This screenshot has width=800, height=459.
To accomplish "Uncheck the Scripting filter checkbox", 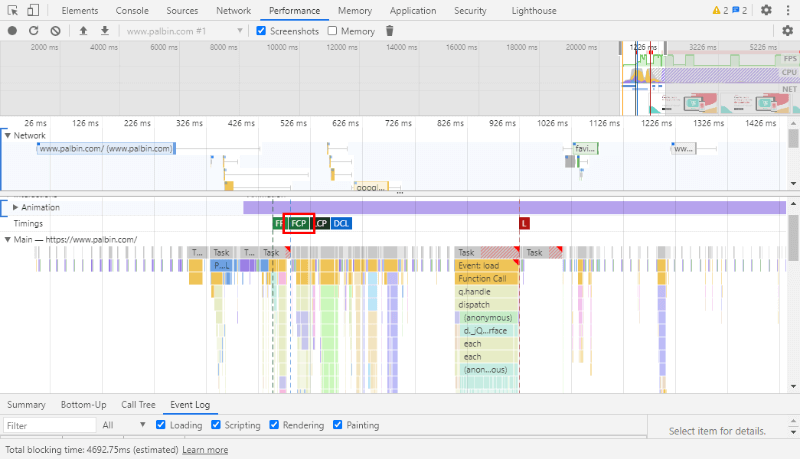I will click(216, 424).
